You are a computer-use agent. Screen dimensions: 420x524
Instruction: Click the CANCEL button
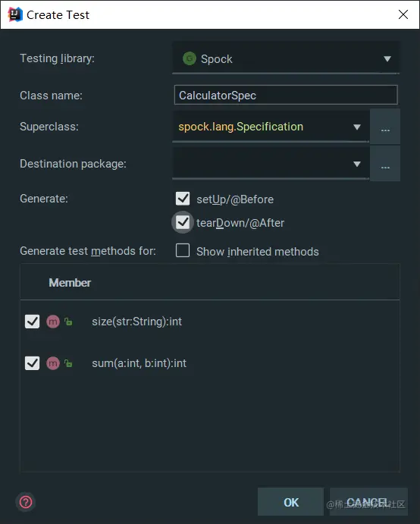tap(368, 502)
